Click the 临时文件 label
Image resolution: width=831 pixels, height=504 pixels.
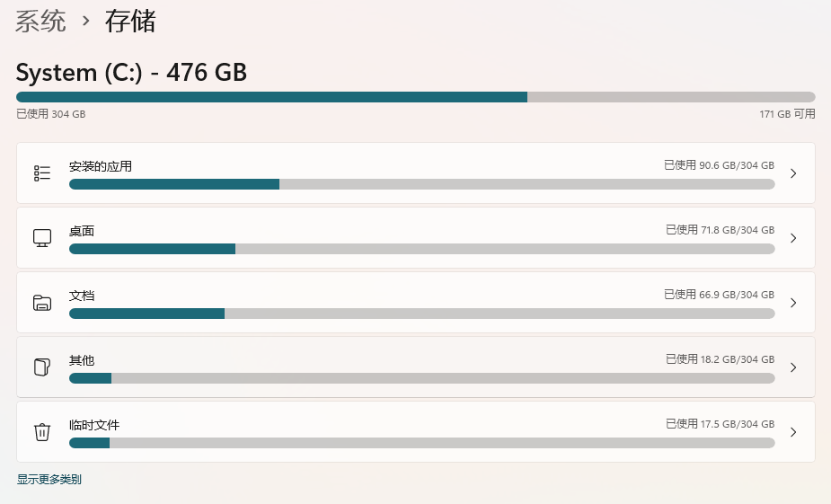[94, 425]
